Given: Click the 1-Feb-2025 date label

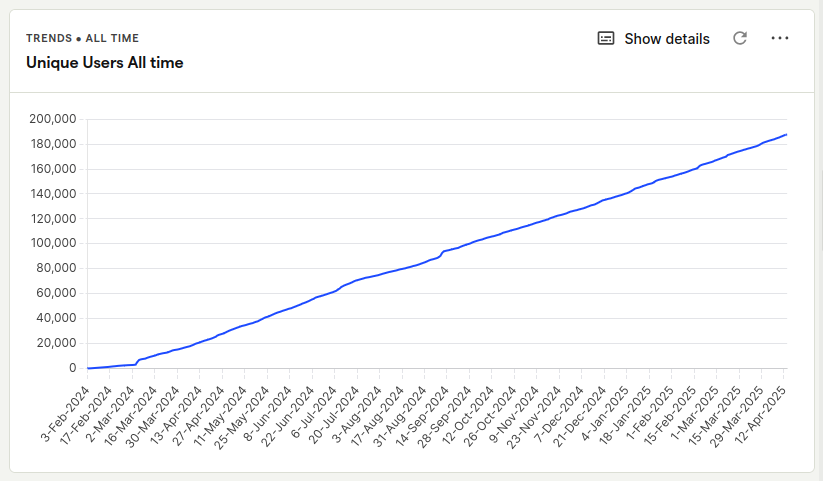Looking at the screenshot, I should (649, 414).
